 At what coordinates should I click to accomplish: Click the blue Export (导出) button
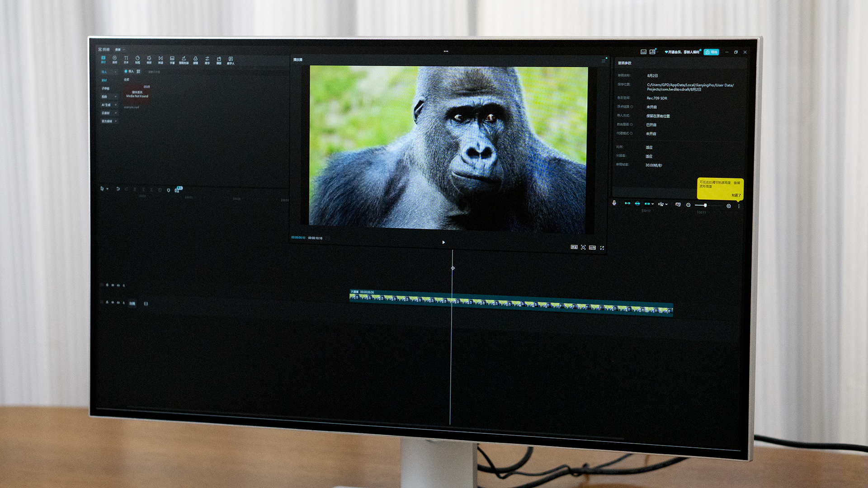(x=711, y=52)
